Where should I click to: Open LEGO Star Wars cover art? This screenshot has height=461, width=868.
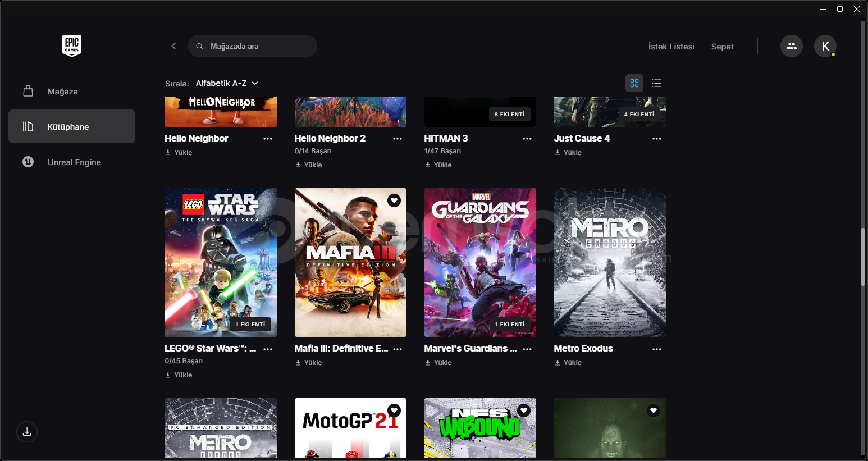pos(221,262)
